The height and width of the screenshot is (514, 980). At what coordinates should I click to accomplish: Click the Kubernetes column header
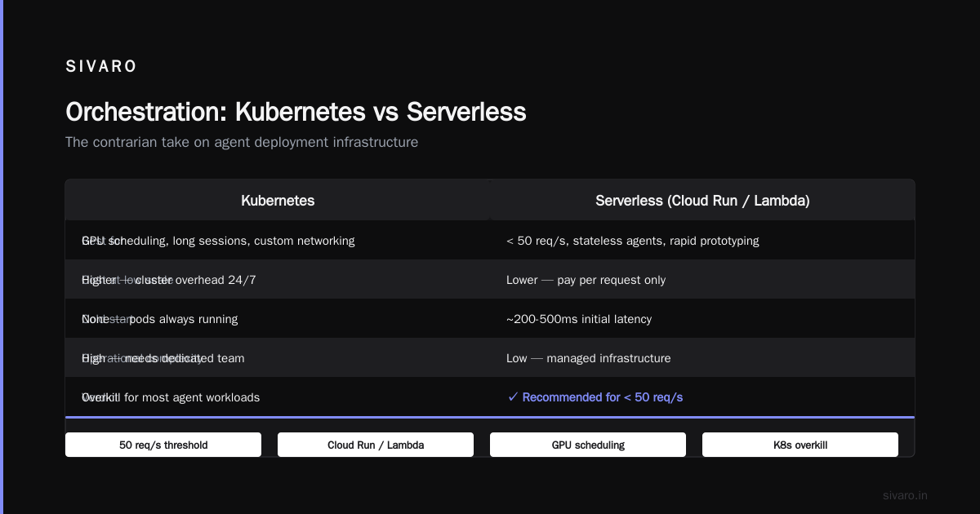coord(278,200)
